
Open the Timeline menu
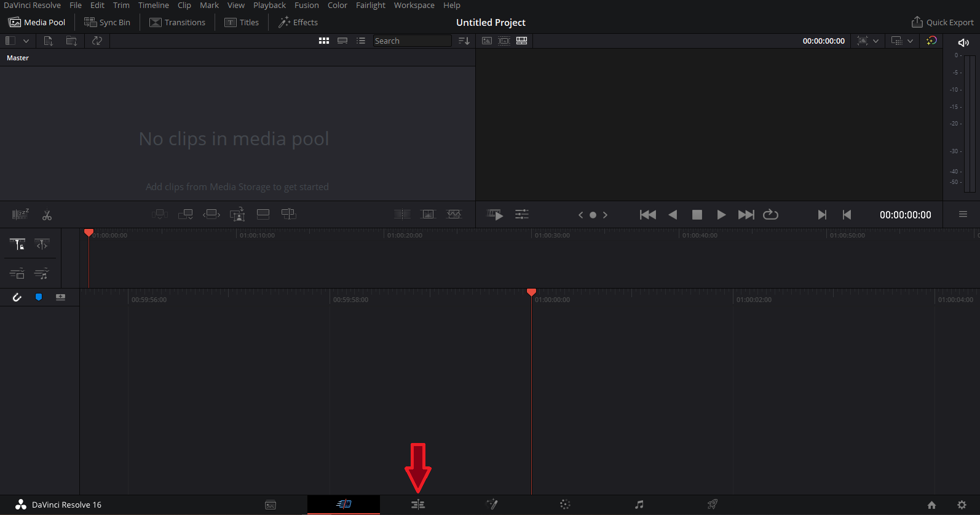[153, 5]
